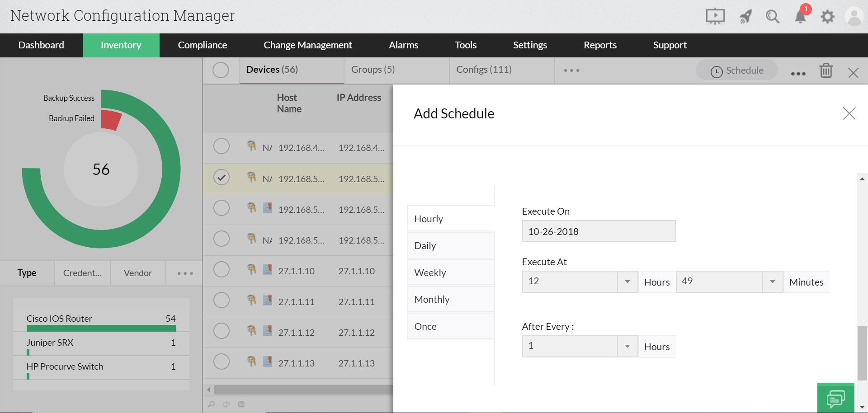This screenshot has height=413, width=868.
Task: Open the search magnifier icon
Action: tap(772, 17)
